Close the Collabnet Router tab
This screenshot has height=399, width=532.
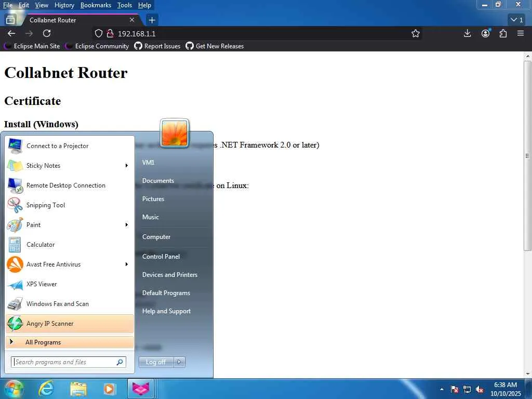pyautogui.click(x=132, y=20)
